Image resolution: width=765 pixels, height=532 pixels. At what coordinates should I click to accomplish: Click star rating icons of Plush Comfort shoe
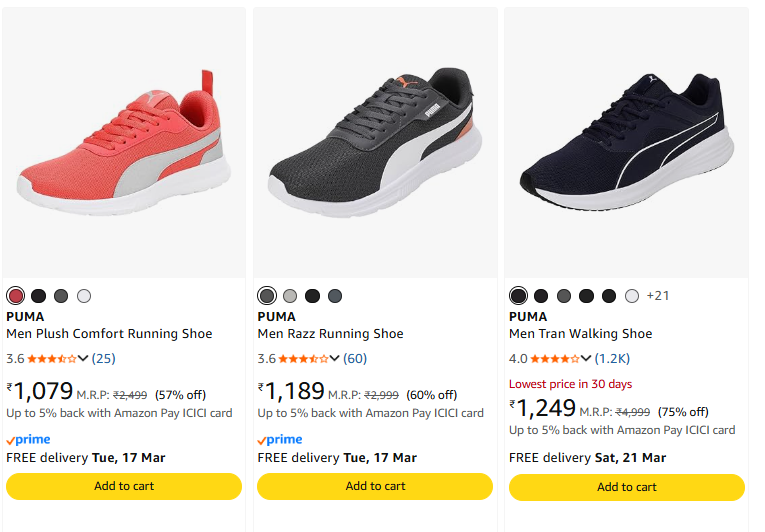tap(52, 358)
